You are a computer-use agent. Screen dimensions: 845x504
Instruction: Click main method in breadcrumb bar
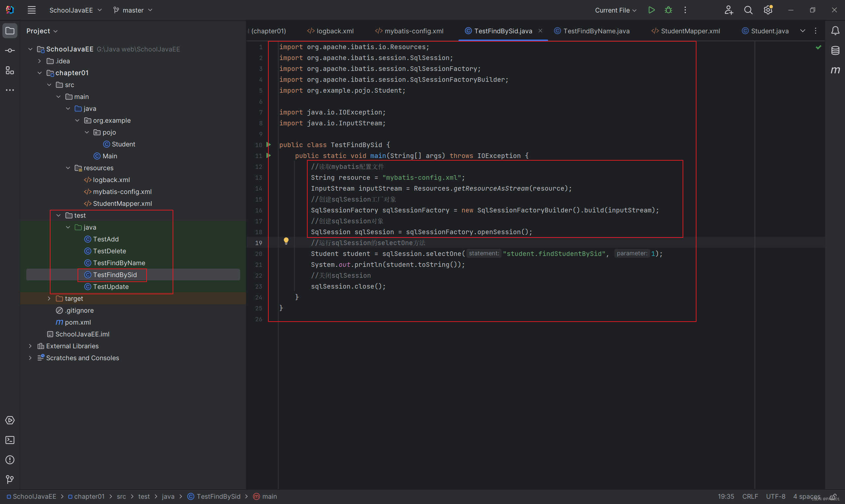(265, 496)
